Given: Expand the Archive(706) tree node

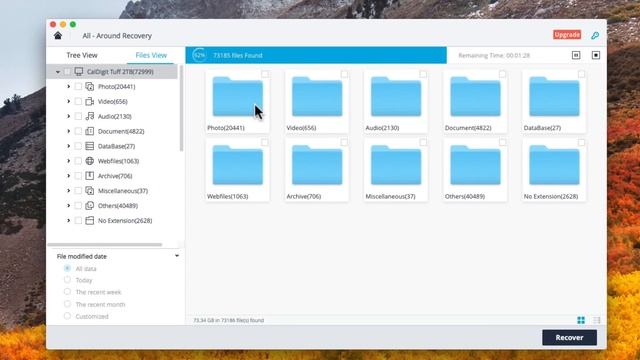Looking at the screenshot, I should click(x=68, y=176).
